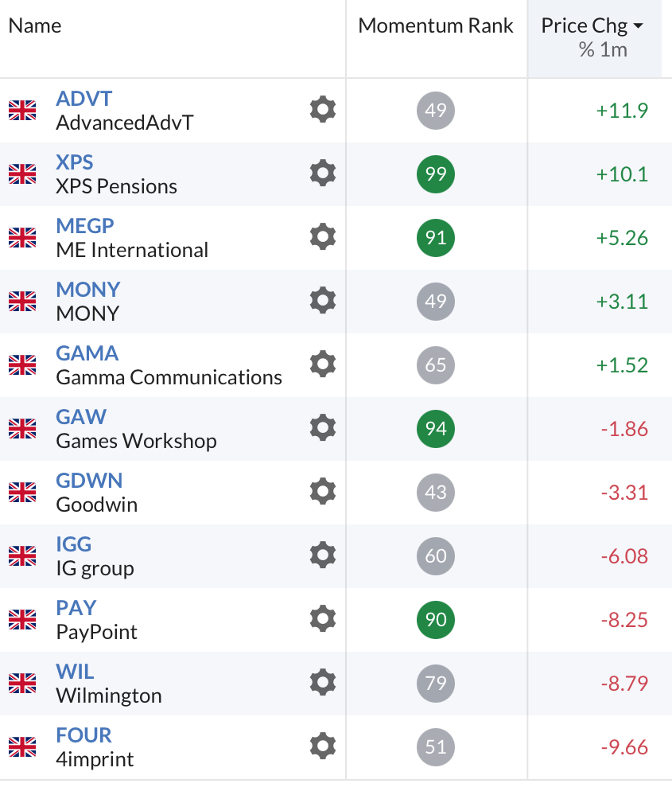Click the gear icon for IG group
Screen dimensions: 672x791
[x=322, y=555]
